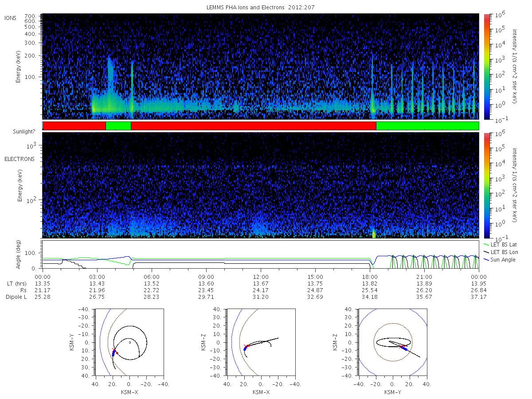
Task: Click the final green sunlight segment after 18:00
Action: click(x=427, y=126)
